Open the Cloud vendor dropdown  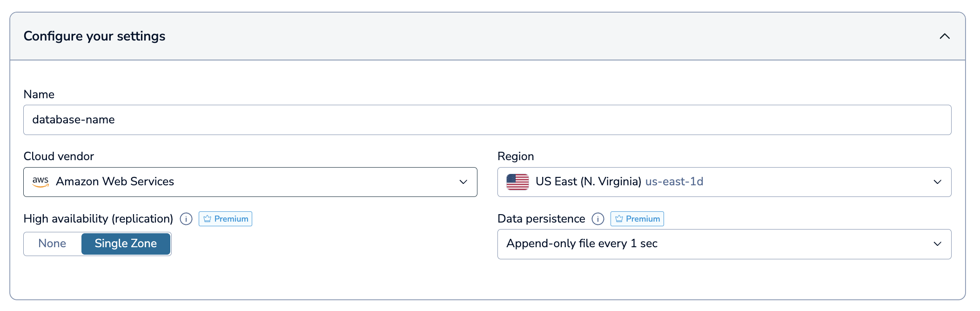coord(463,182)
